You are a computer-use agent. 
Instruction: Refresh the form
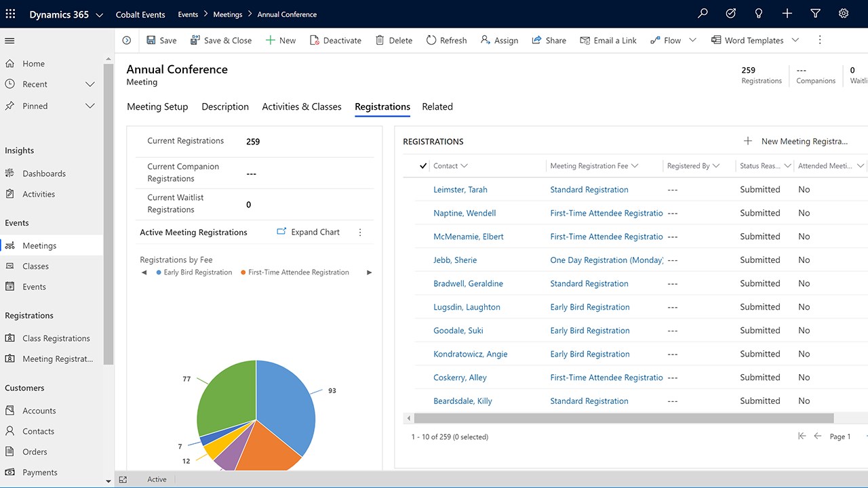pos(446,41)
